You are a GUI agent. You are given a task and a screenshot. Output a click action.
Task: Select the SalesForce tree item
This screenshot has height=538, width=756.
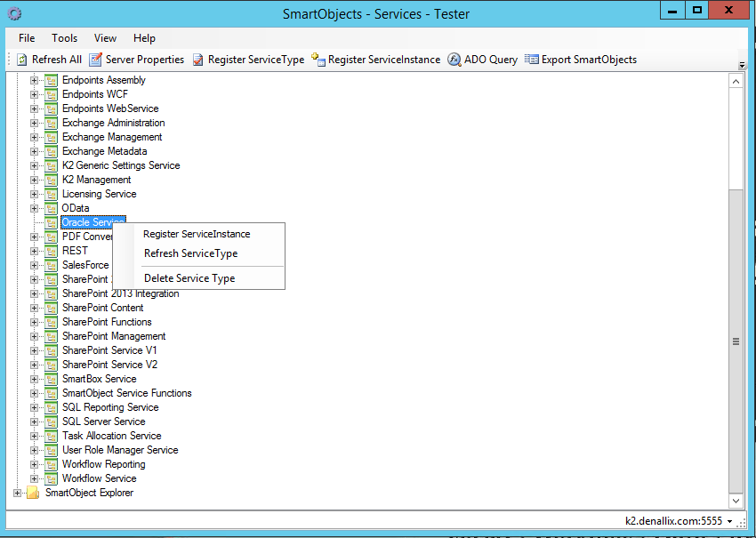click(85, 265)
